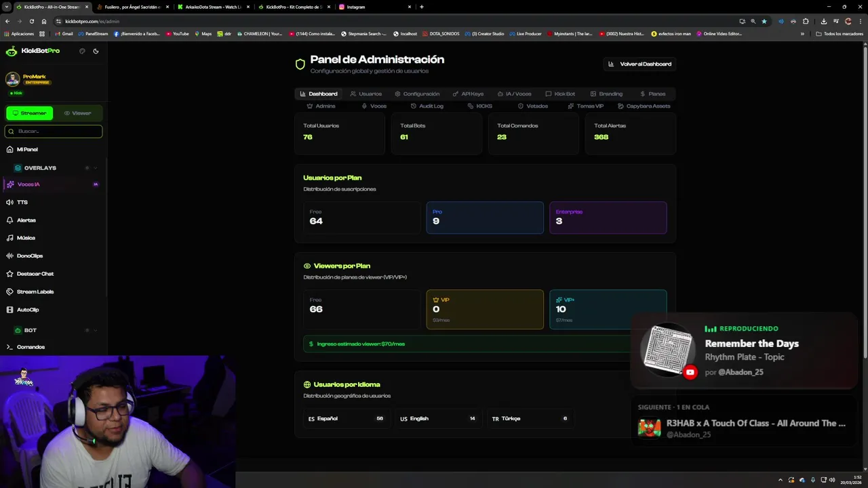Image resolution: width=868 pixels, height=488 pixels.
Task: Click the browser reload button
Action: pos(31,21)
